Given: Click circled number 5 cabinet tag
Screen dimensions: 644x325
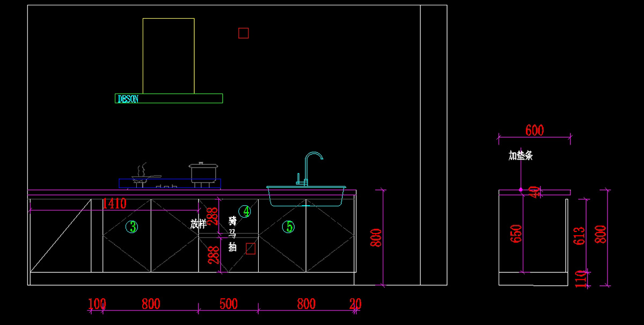Looking at the screenshot, I should tap(289, 227).
